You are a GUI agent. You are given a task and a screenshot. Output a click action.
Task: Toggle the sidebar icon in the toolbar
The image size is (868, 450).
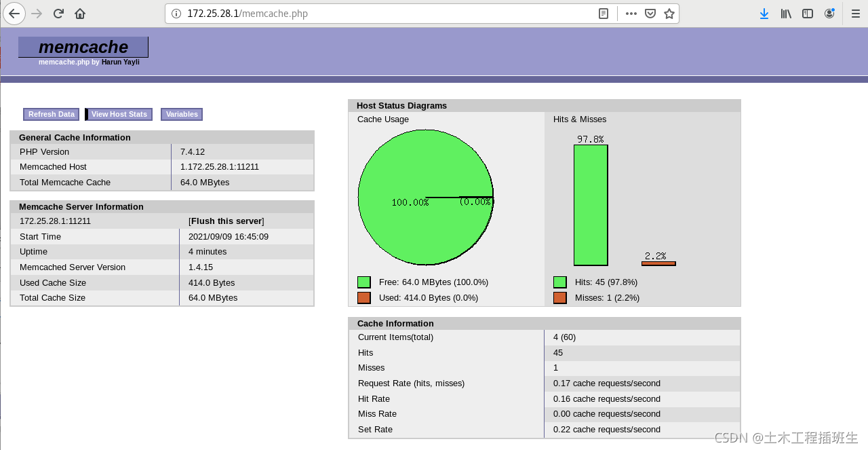808,14
